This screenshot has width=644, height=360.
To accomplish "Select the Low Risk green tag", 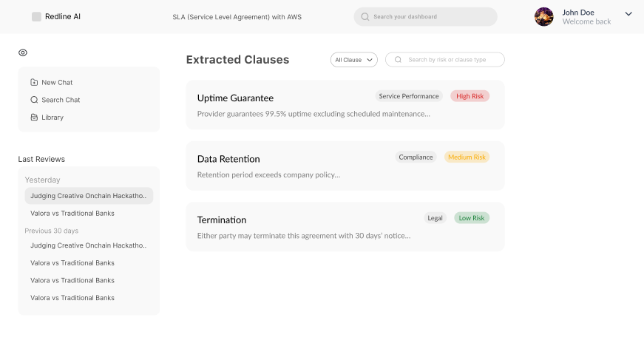I will tap(471, 218).
